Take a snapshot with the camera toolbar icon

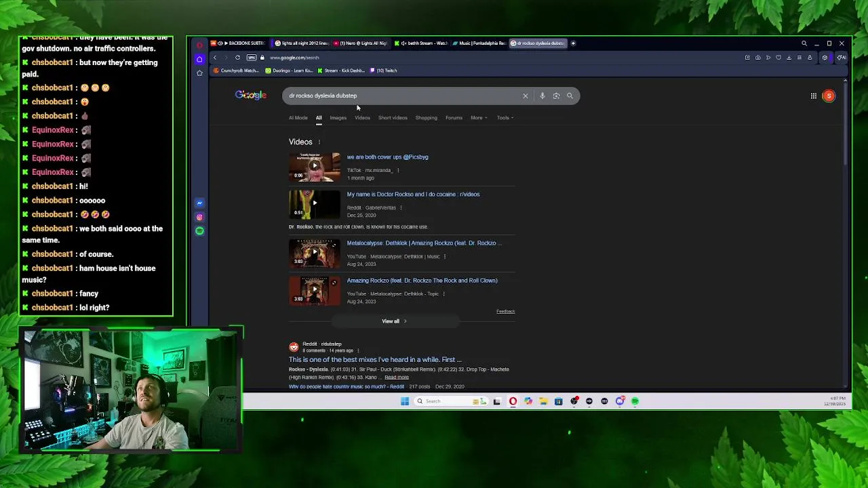pos(757,58)
